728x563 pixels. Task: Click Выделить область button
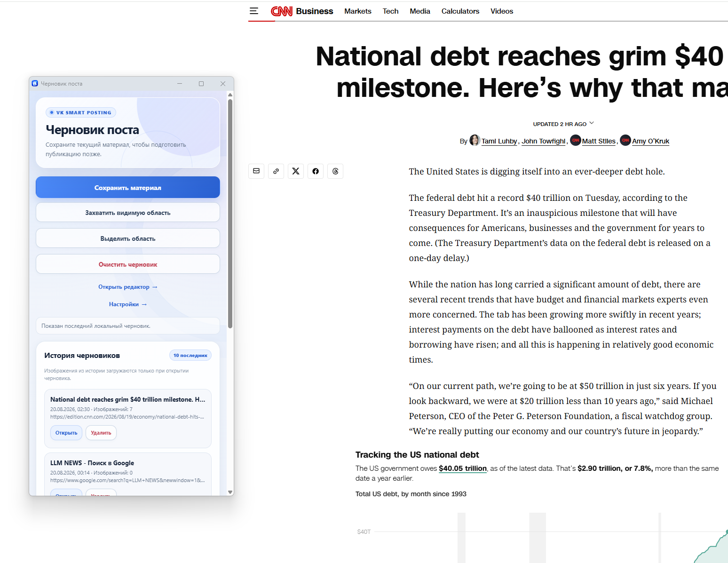click(128, 238)
